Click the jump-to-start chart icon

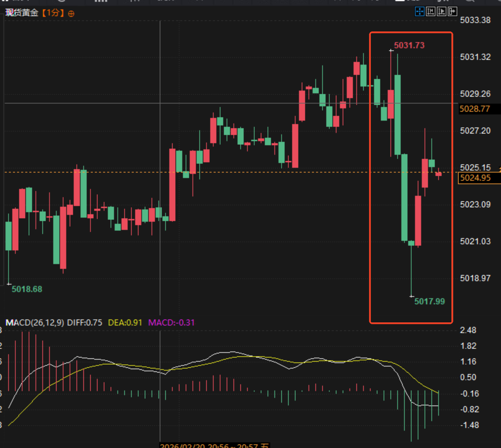click(x=430, y=12)
